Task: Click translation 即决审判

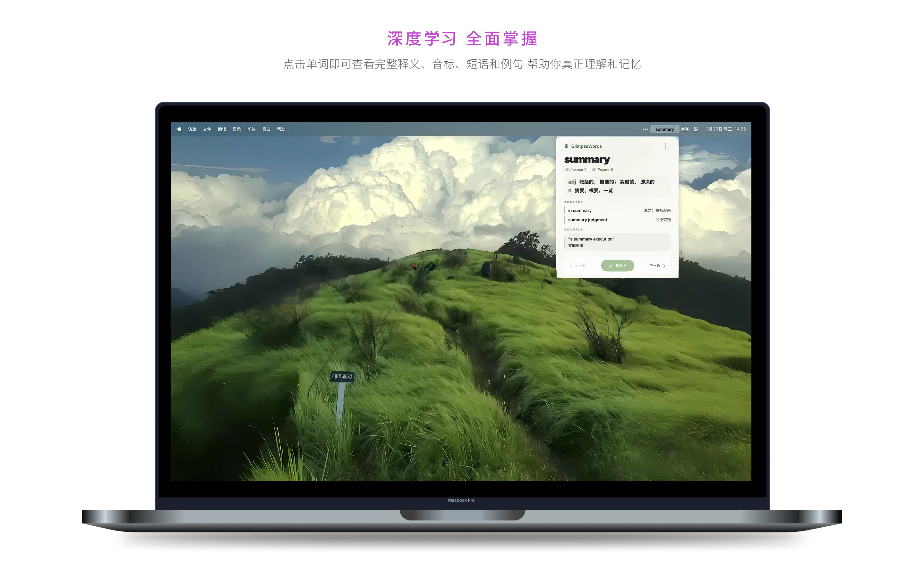Action: pyautogui.click(x=663, y=220)
